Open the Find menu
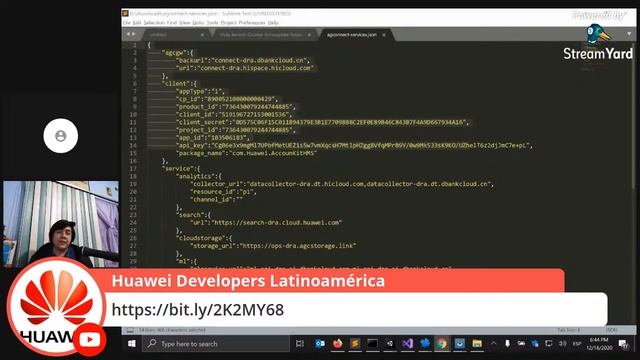The image size is (640, 360). [x=171, y=23]
